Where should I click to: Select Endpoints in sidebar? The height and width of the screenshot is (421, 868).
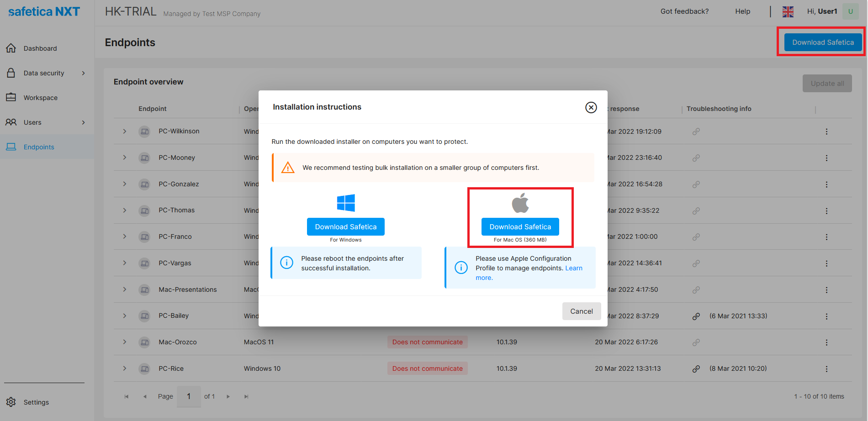(x=39, y=147)
